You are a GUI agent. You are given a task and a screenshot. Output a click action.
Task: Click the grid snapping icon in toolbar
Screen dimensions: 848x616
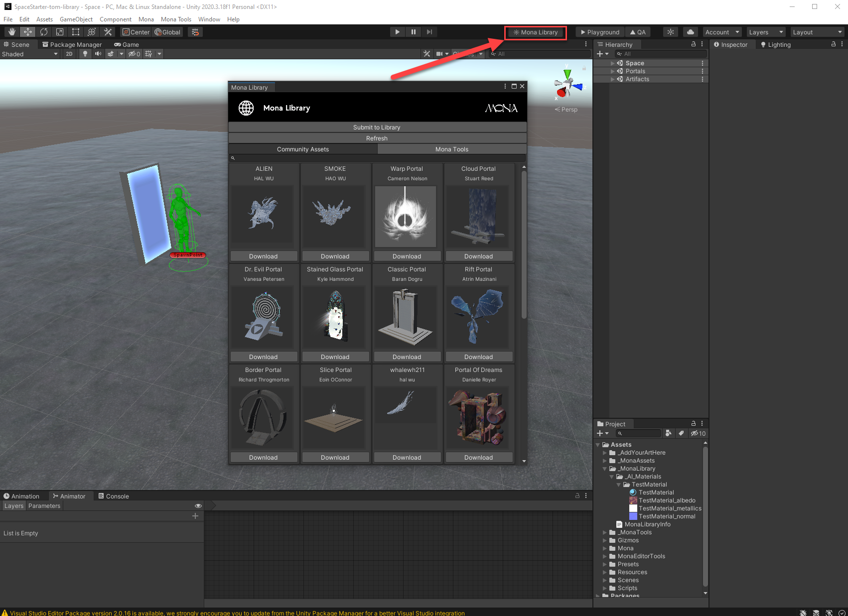click(x=195, y=32)
